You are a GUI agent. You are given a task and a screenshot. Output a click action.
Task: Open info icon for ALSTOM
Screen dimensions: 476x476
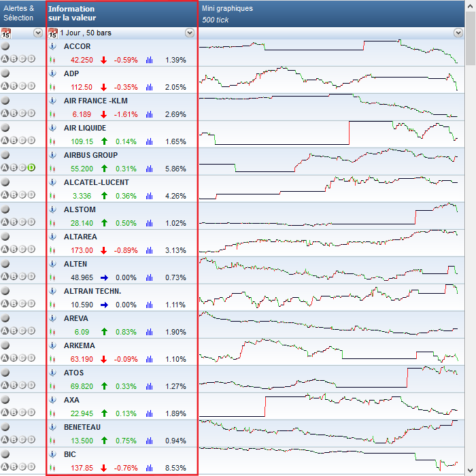tap(52, 209)
